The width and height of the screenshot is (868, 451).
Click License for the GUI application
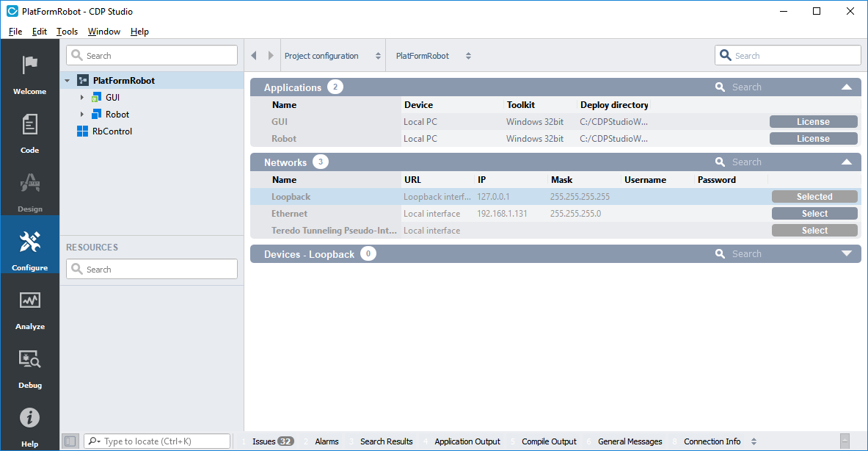[813, 122]
